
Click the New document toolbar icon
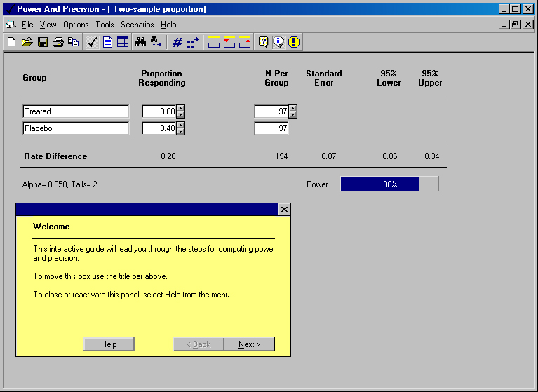[12, 42]
